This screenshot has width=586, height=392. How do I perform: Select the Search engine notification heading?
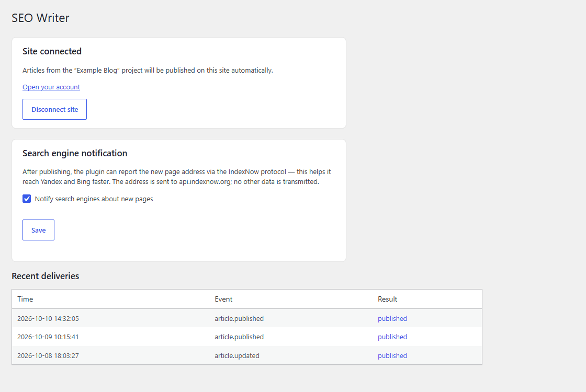[75, 153]
